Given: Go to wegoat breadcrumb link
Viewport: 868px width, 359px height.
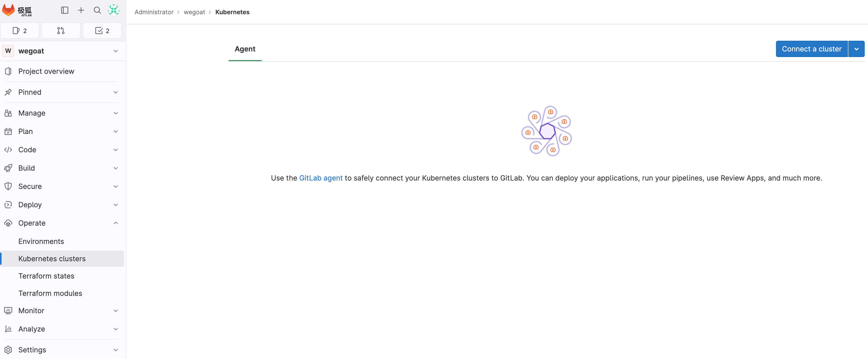Looking at the screenshot, I should click(194, 12).
